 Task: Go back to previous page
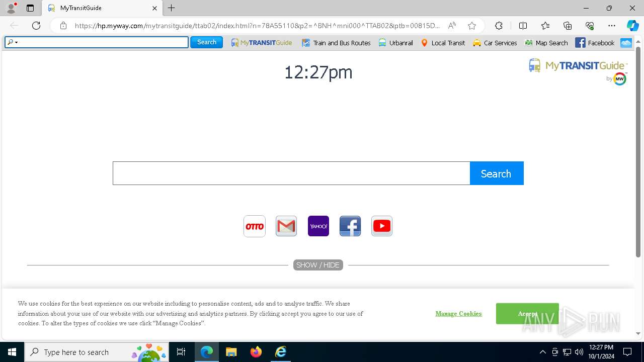[x=14, y=26]
